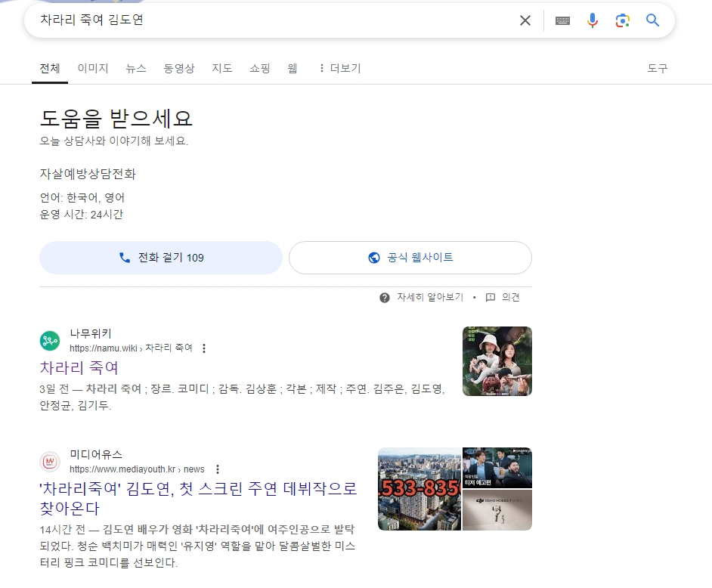This screenshot has width=712, height=588.
Task: Clear the search box text
Action: click(x=525, y=20)
